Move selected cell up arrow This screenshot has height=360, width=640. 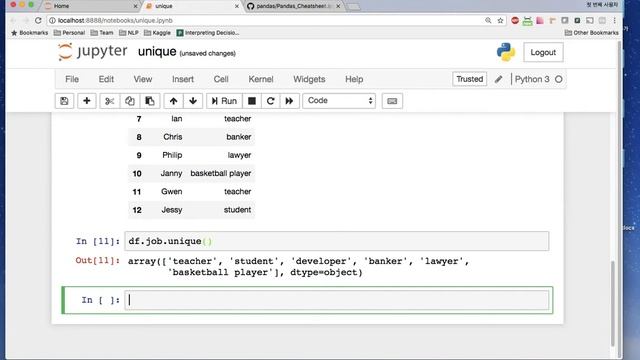[173, 101]
